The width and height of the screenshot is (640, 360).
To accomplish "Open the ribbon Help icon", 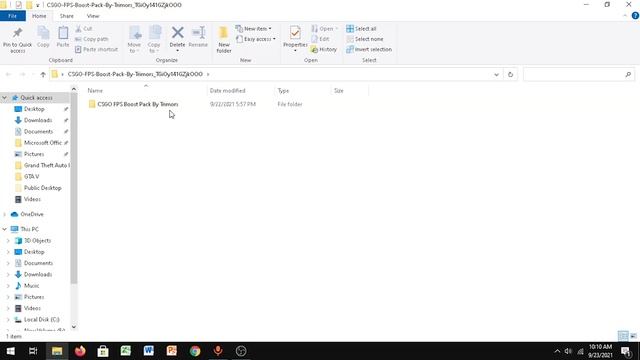I will click(x=635, y=16).
